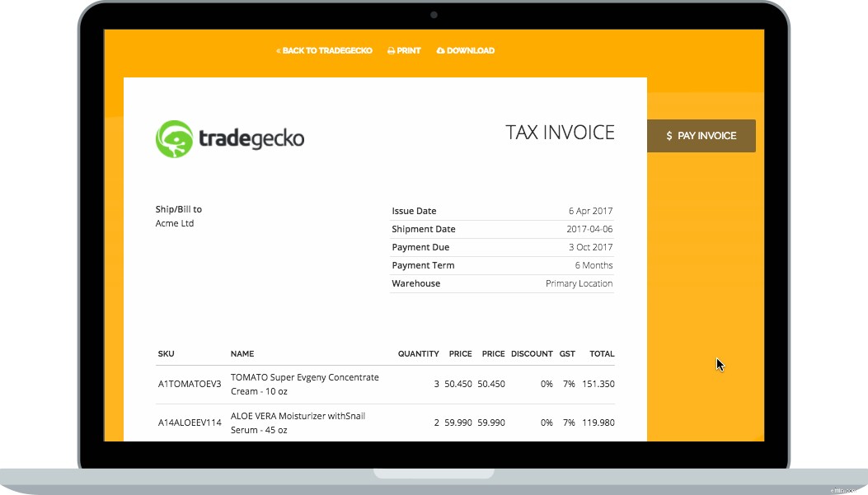868x495 pixels.
Task: Click the PAY INVOICE button
Action: pos(701,136)
